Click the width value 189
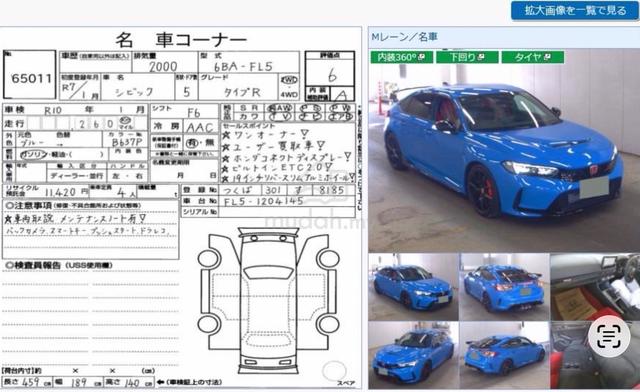640x392 pixels. (x=78, y=383)
